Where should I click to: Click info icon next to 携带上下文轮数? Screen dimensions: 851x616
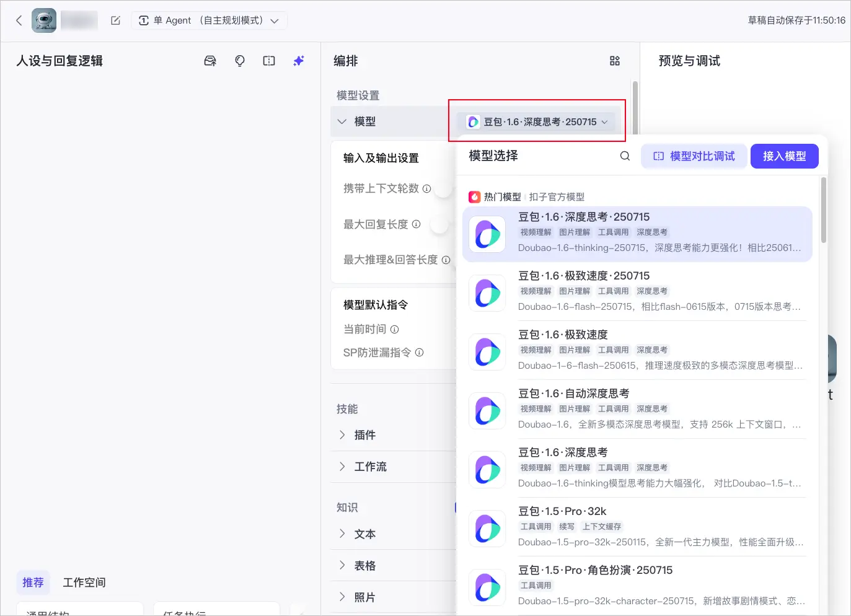click(426, 188)
